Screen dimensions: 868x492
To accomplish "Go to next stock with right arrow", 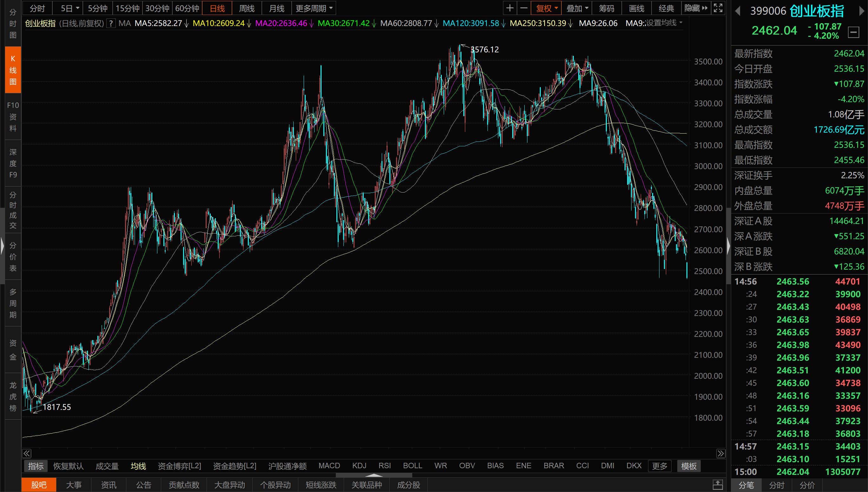I will pos(861,11).
